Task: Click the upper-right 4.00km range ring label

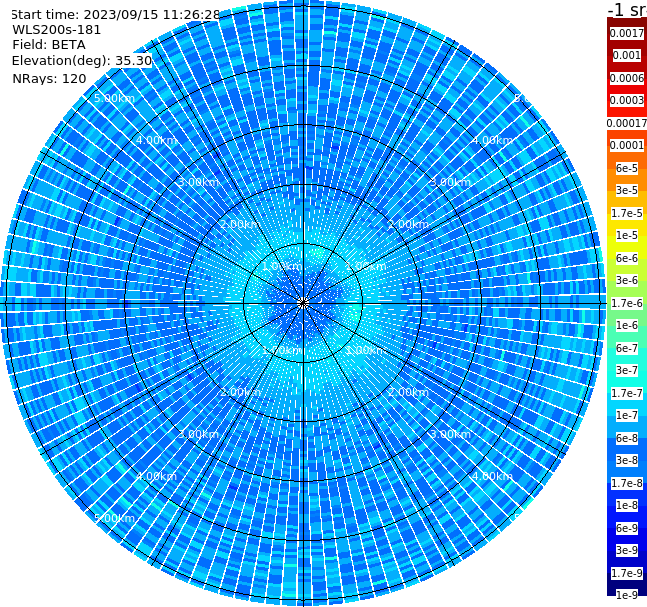Action: pos(492,140)
